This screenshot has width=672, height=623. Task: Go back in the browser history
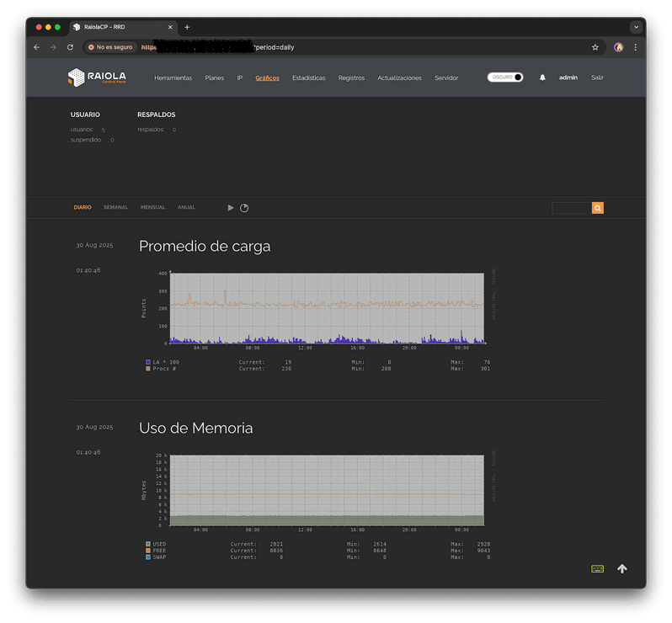pos(36,47)
